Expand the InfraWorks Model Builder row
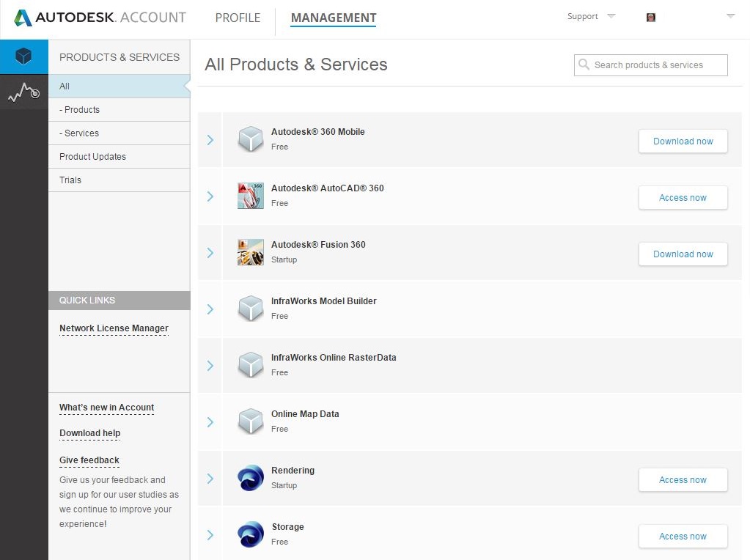 210,309
